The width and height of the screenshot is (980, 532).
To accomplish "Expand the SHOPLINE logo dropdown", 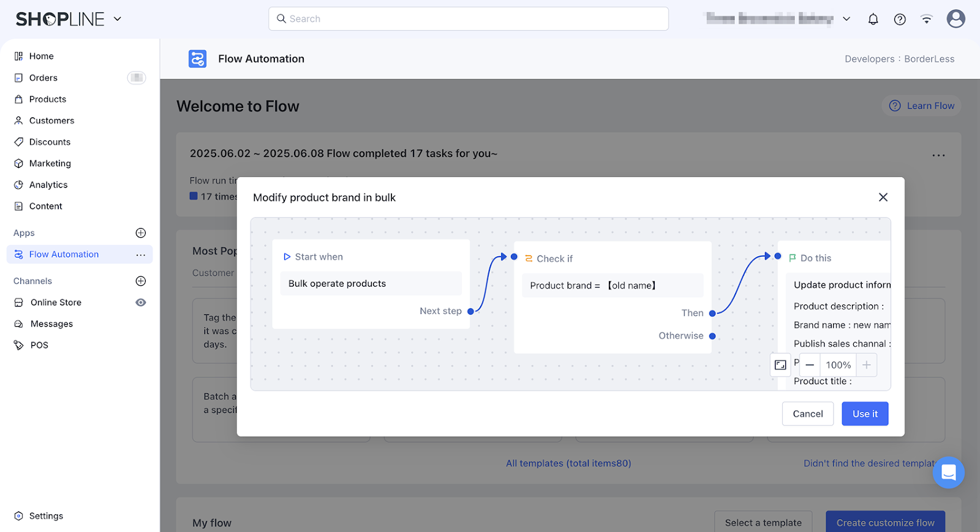I will (x=118, y=19).
